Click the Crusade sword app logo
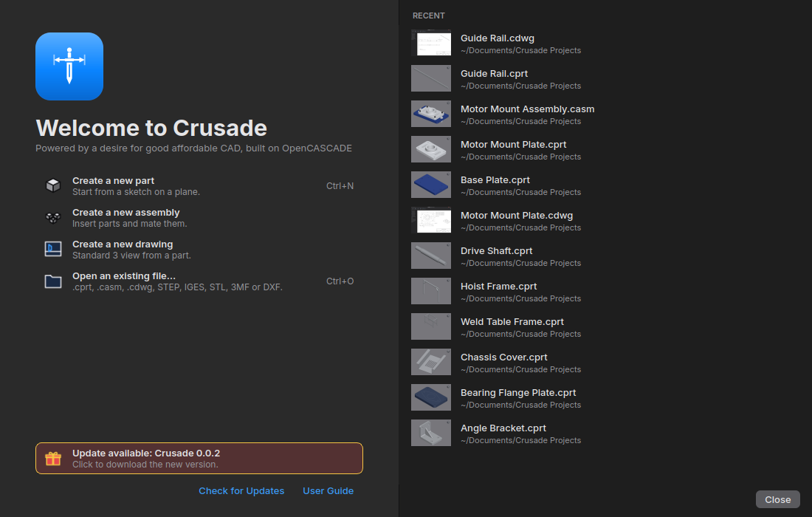The height and width of the screenshot is (517, 812). point(69,66)
